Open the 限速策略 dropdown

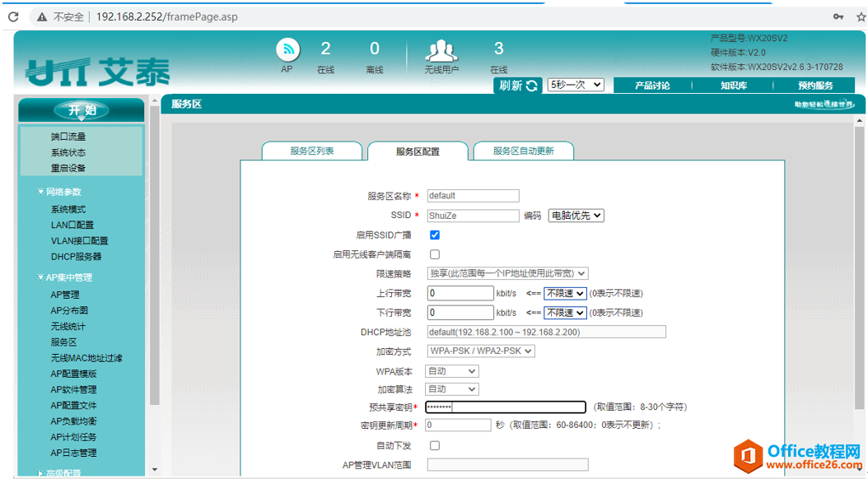pos(507,273)
